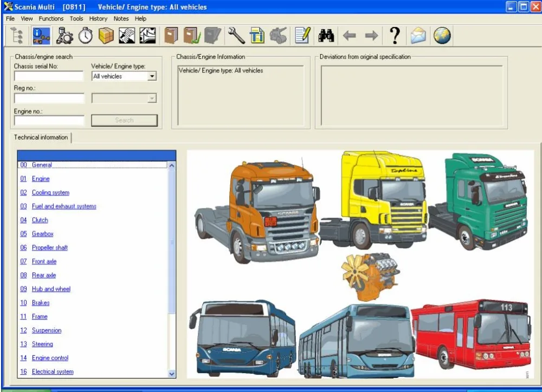Click the grey engine toolbar icon
542x392 pixels.
[x=278, y=36]
